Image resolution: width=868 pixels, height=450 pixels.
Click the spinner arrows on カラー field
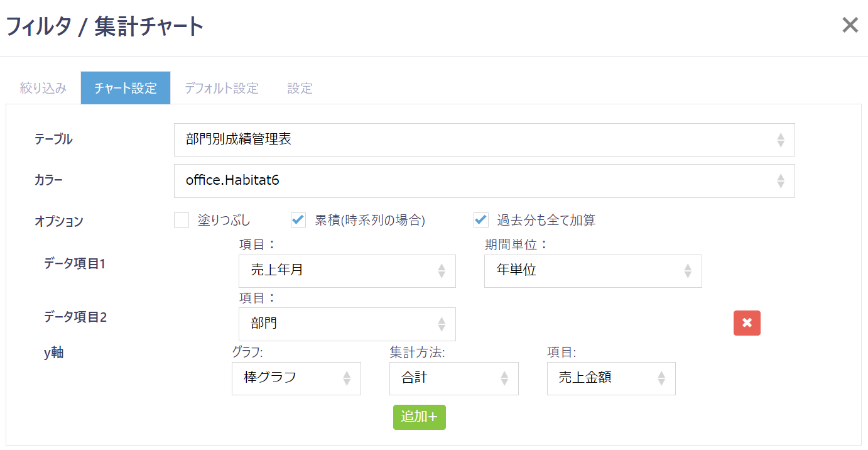pyautogui.click(x=780, y=181)
